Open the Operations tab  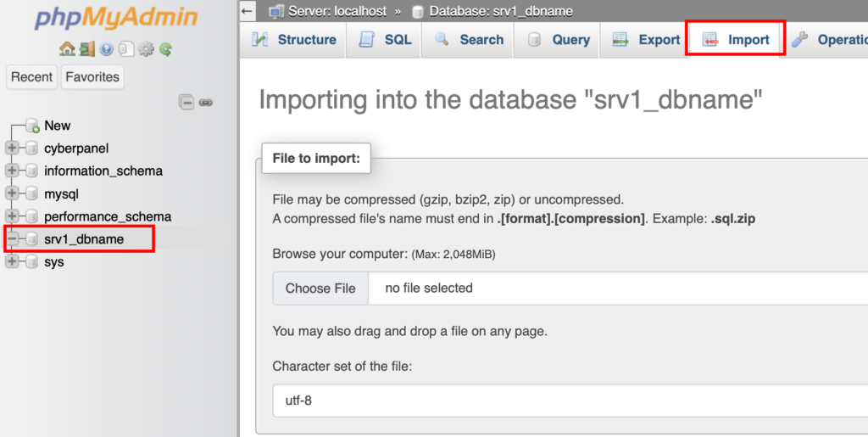827,40
